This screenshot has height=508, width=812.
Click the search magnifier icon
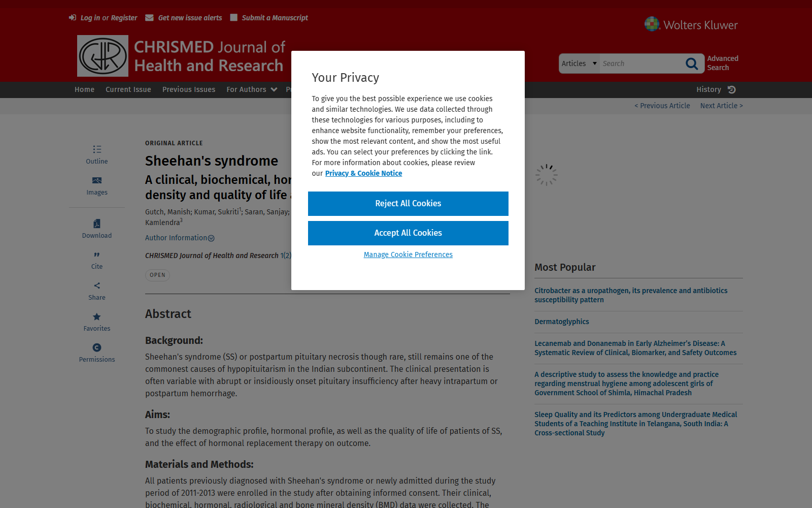(692, 63)
